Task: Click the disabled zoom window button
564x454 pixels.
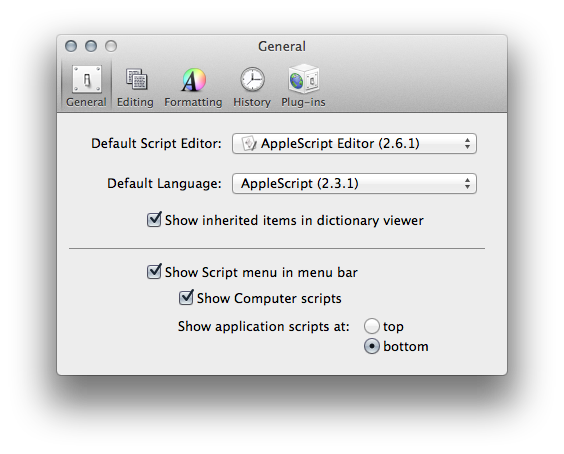Action: coord(111,46)
